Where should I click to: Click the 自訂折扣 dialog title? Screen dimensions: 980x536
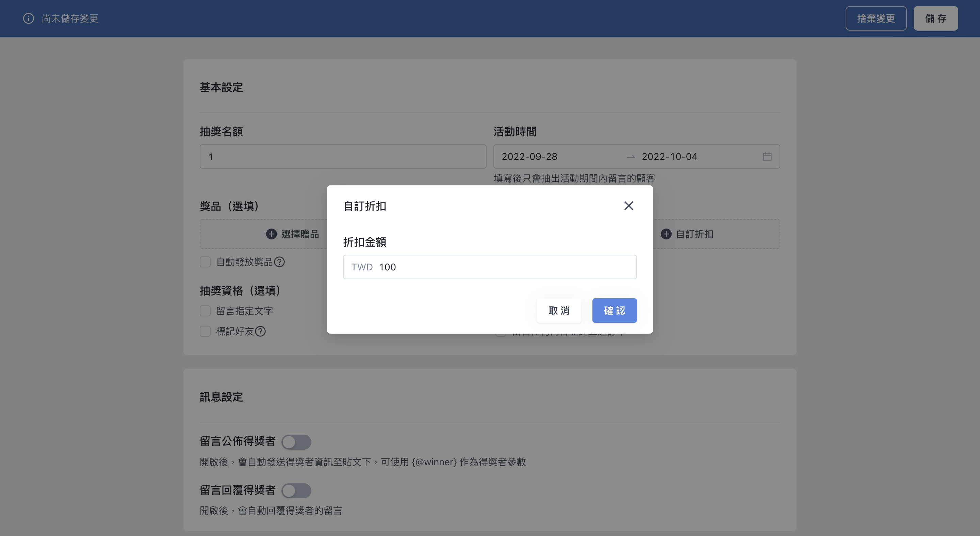click(x=364, y=206)
